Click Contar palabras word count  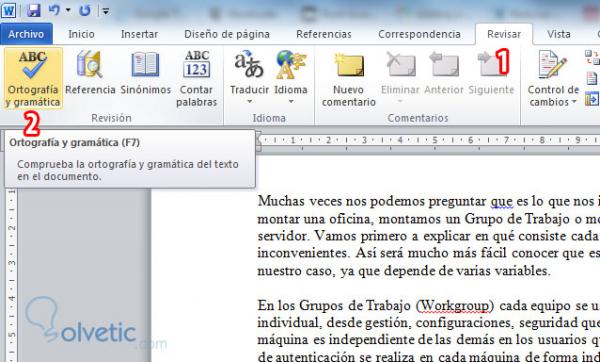[196, 78]
